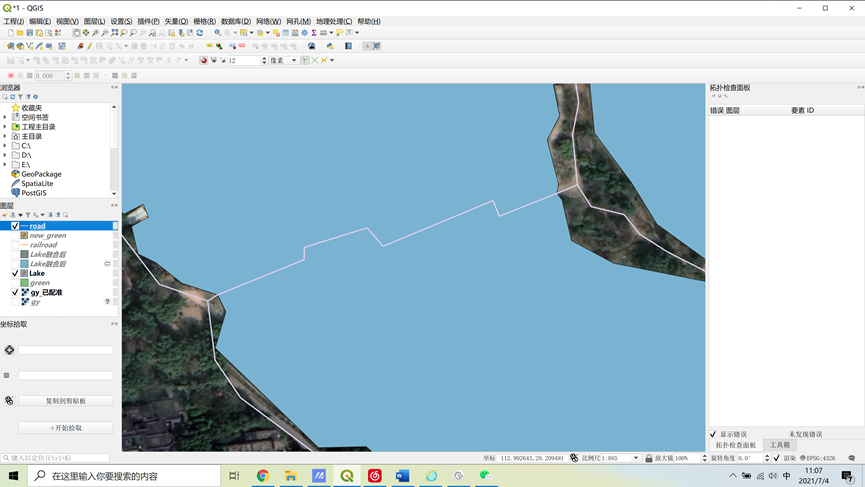Open the 像素 snapping units dropdown
The image size is (865, 487).
284,61
